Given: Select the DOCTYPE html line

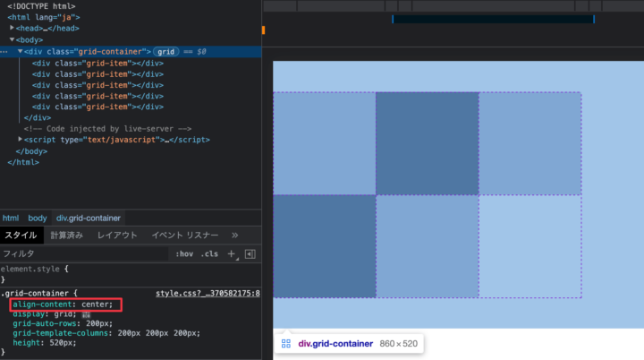Looking at the screenshot, I should 41,6.
